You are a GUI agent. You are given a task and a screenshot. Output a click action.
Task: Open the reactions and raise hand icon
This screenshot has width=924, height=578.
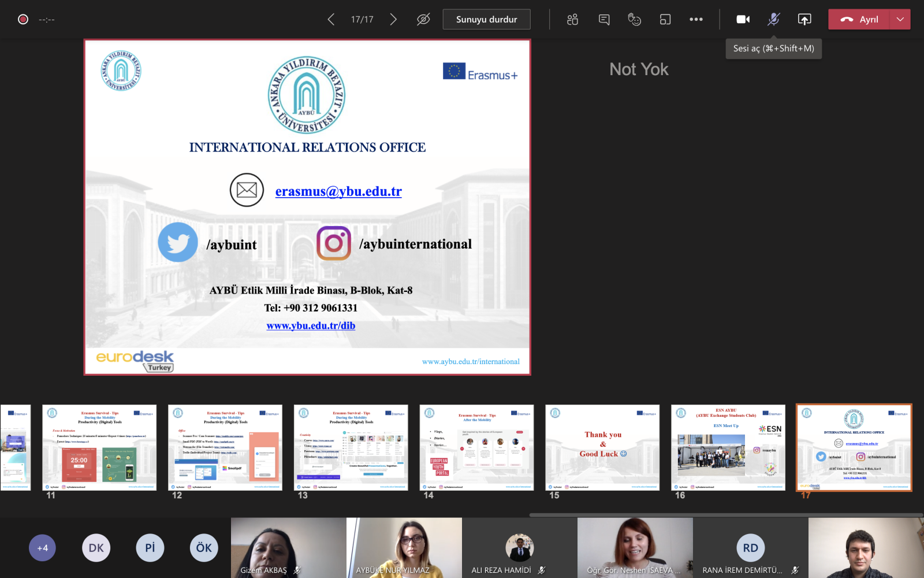point(634,20)
